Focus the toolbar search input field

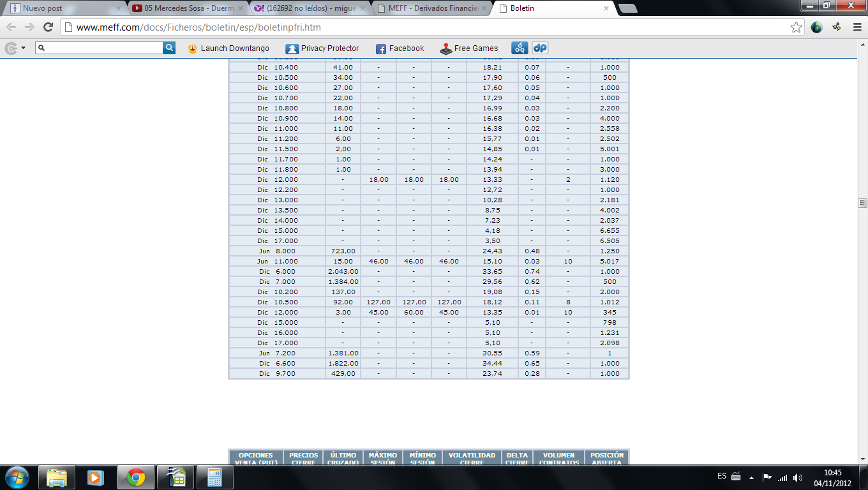pyautogui.click(x=99, y=48)
